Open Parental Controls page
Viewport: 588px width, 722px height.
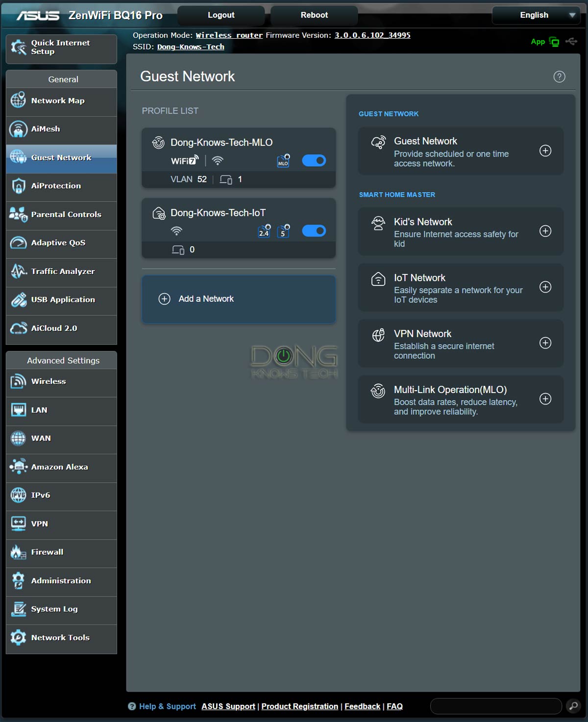pos(61,215)
